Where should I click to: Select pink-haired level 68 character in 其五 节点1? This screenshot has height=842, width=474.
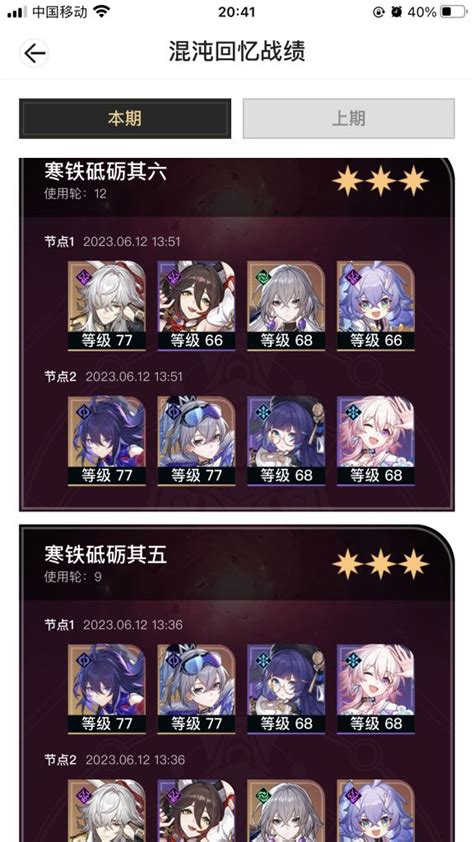point(376,689)
